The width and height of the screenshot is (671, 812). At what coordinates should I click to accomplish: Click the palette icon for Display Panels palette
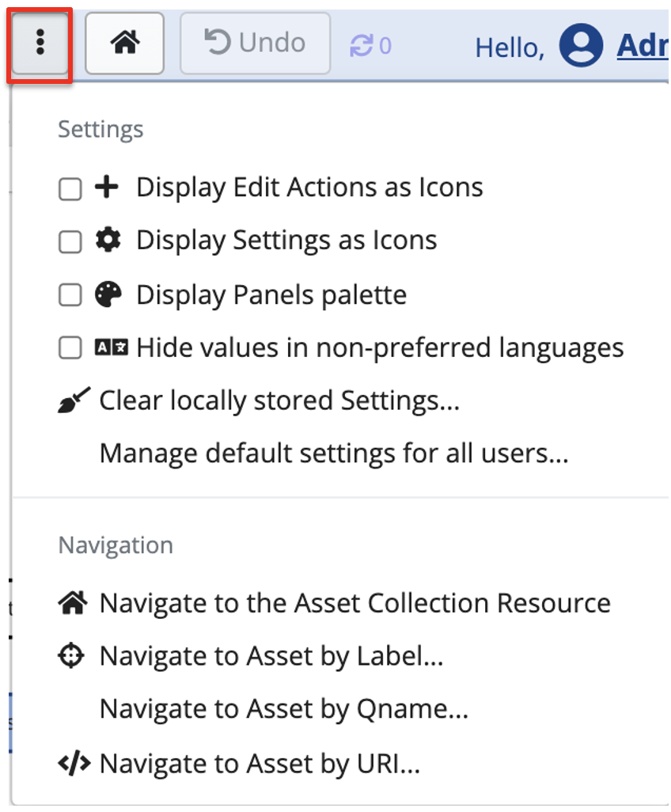[108, 294]
